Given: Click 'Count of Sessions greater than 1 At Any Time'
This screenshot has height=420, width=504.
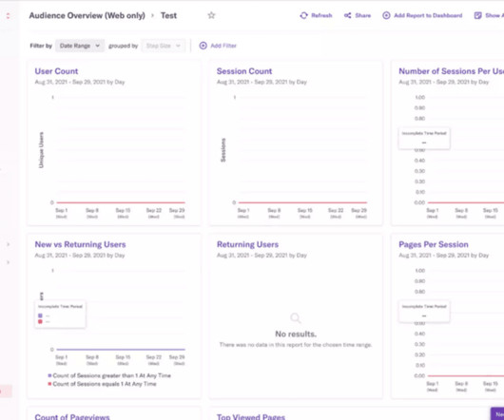Looking at the screenshot, I should coord(112,375).
